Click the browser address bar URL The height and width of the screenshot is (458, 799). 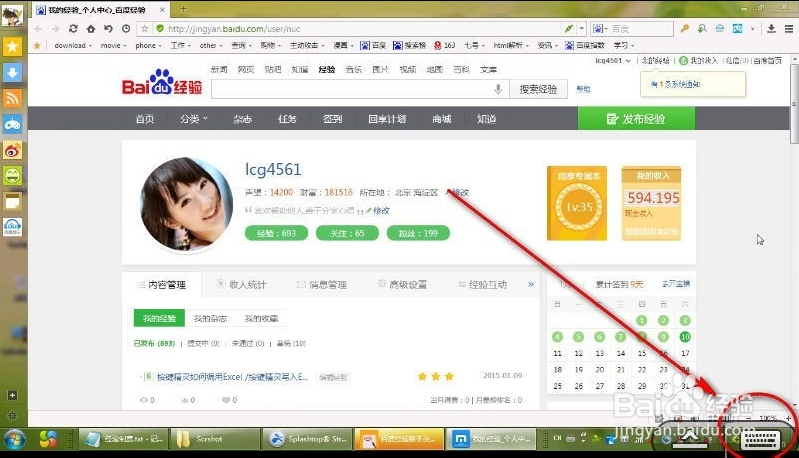(x=234, y=29)
